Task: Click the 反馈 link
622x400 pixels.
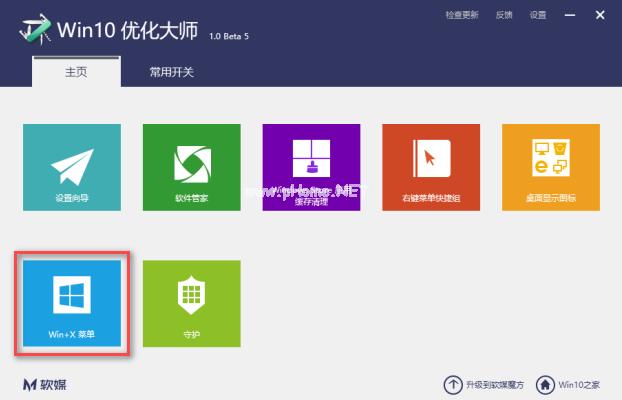Action: click(504, 15)
